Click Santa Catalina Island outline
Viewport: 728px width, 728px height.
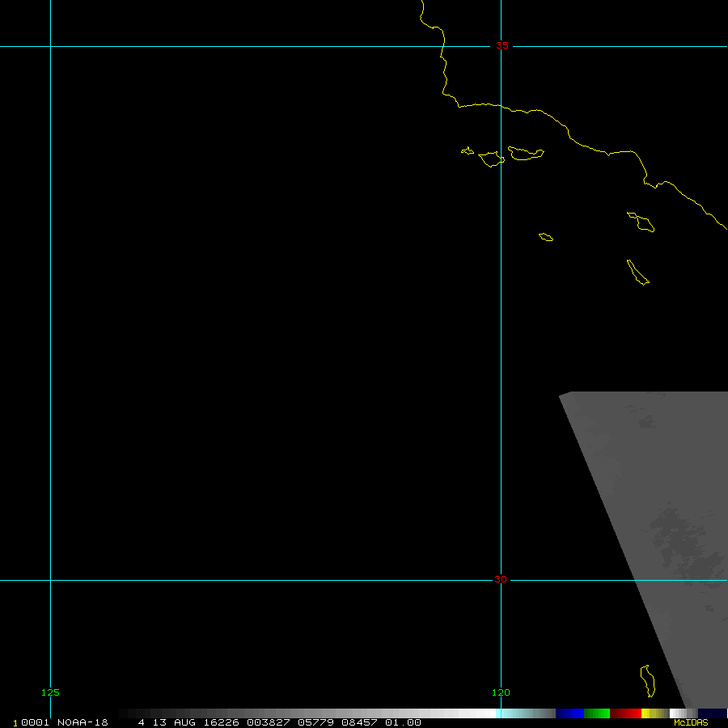(641, 221)
